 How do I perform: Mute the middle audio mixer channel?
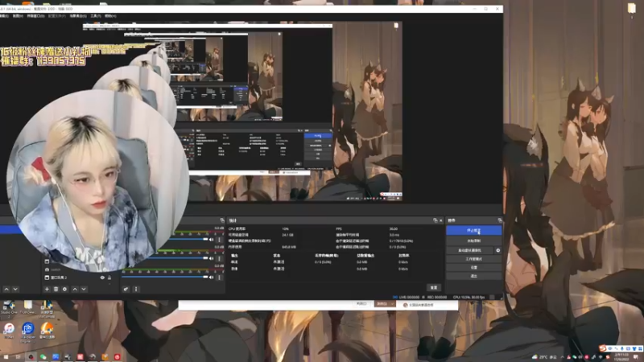pyautogui.click(x=212, y=258)
